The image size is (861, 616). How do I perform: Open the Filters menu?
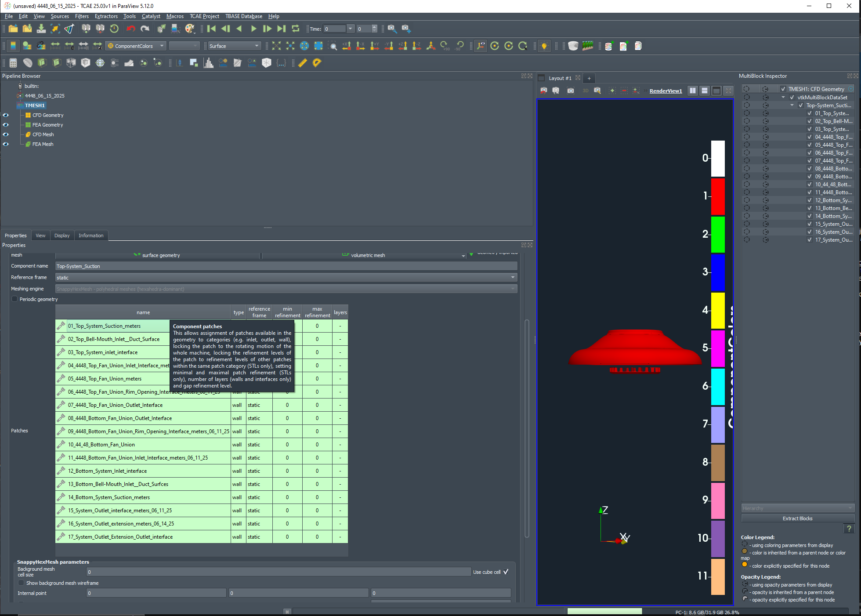point(82,16)
